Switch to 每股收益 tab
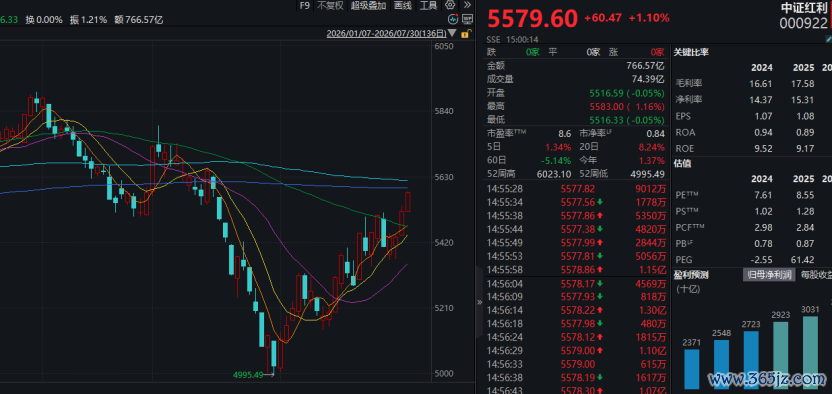Viewport: 832px width, 394px height. 816,275
